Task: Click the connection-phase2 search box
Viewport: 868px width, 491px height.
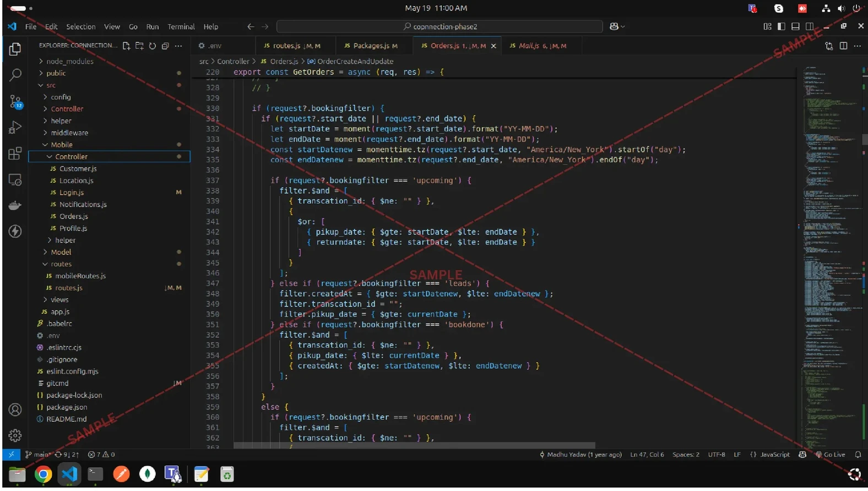Action: [x=440, y=26]
